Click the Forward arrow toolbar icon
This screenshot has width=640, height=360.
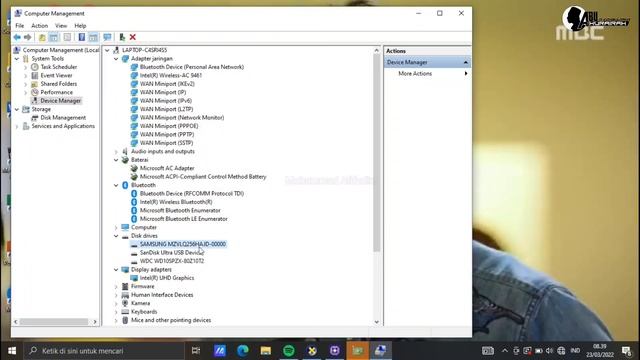pos(28,38)
